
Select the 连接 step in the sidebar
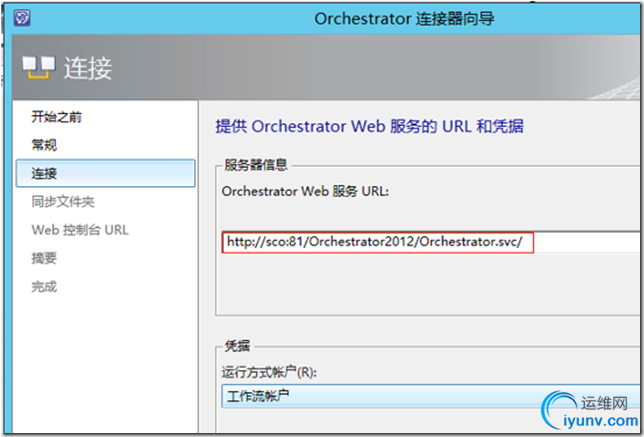tap(106, 173)
